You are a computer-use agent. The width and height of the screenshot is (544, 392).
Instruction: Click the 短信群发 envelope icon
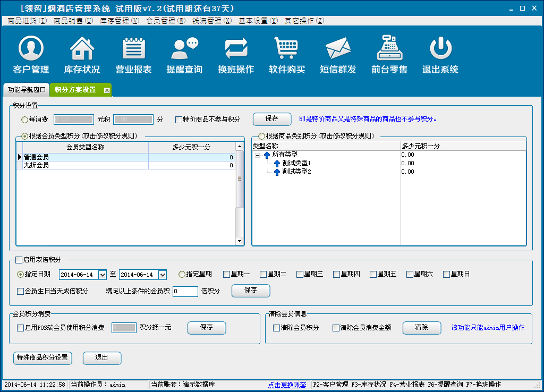click(338, 49)
